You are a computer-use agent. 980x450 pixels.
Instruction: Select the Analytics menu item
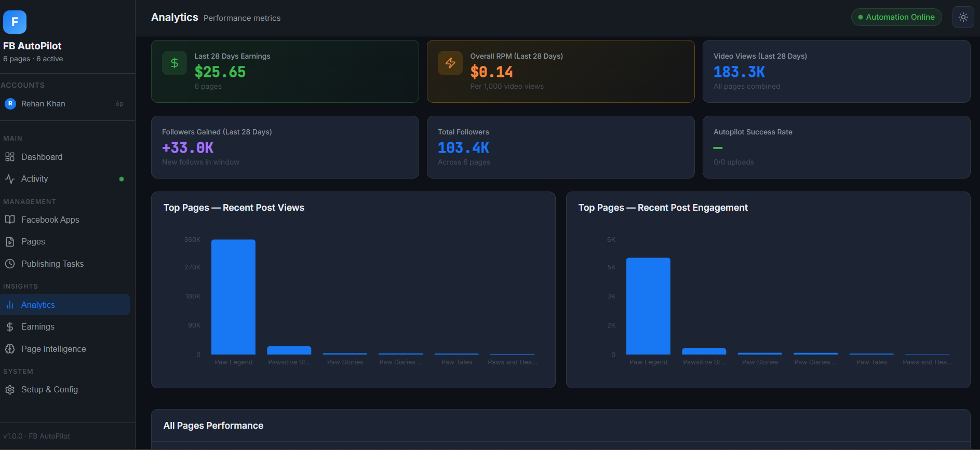pyautogui.click(x=65, y=305)
